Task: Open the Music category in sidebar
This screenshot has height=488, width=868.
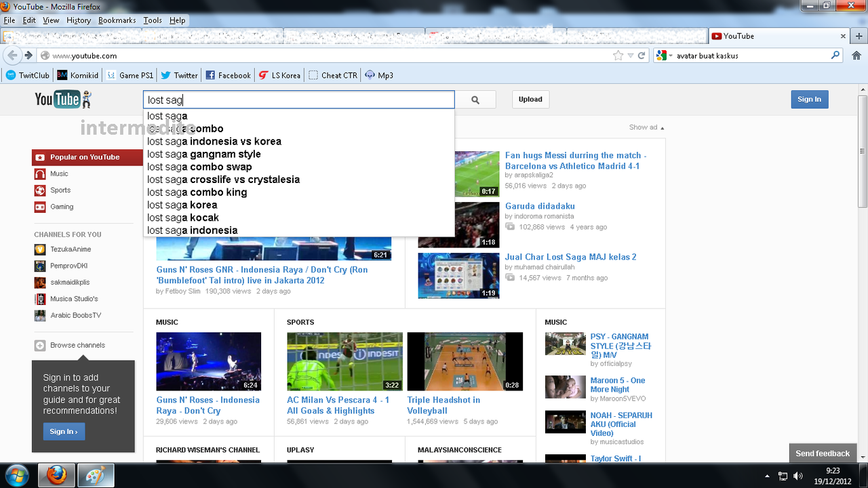Action: [x=59, y=174]
